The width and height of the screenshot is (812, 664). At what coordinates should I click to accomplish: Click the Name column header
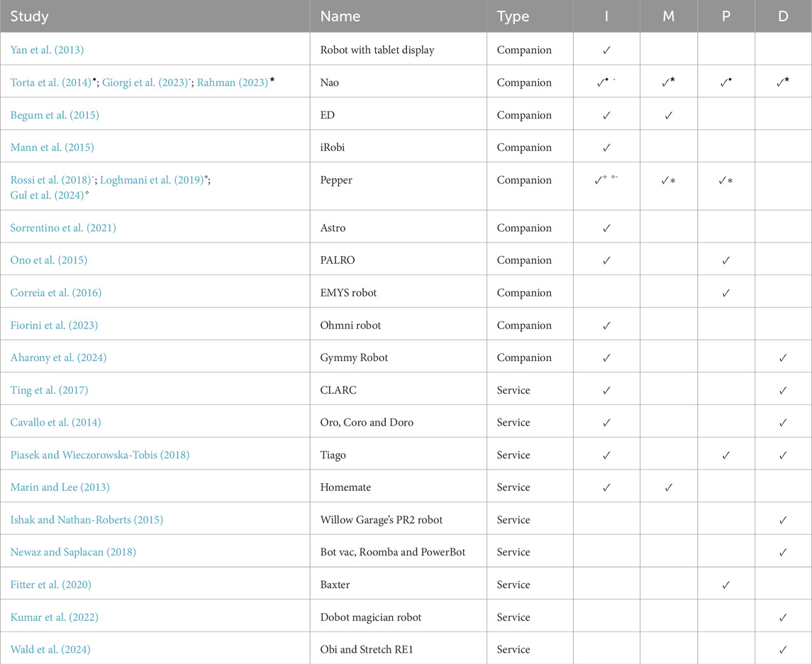click(340, 16)
